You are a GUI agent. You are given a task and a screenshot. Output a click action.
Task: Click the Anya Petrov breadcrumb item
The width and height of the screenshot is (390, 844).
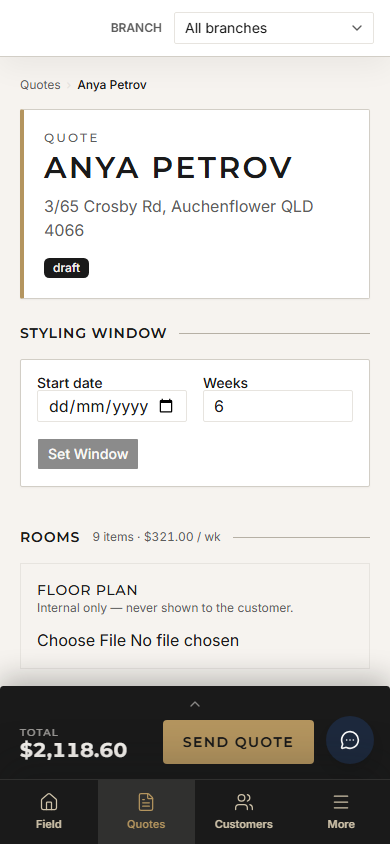tap(112, 85)
